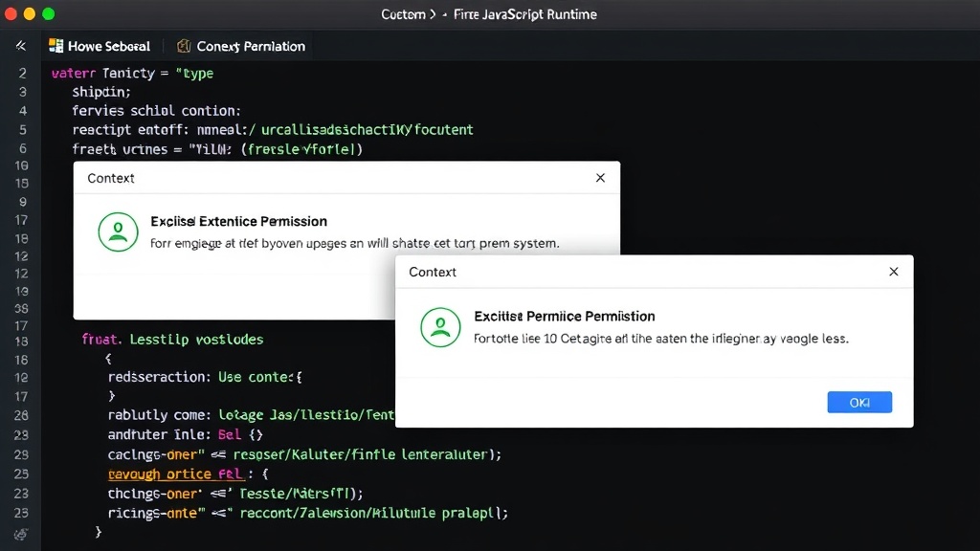Click line starting "ricings-ante"

(x=307, y=513)
